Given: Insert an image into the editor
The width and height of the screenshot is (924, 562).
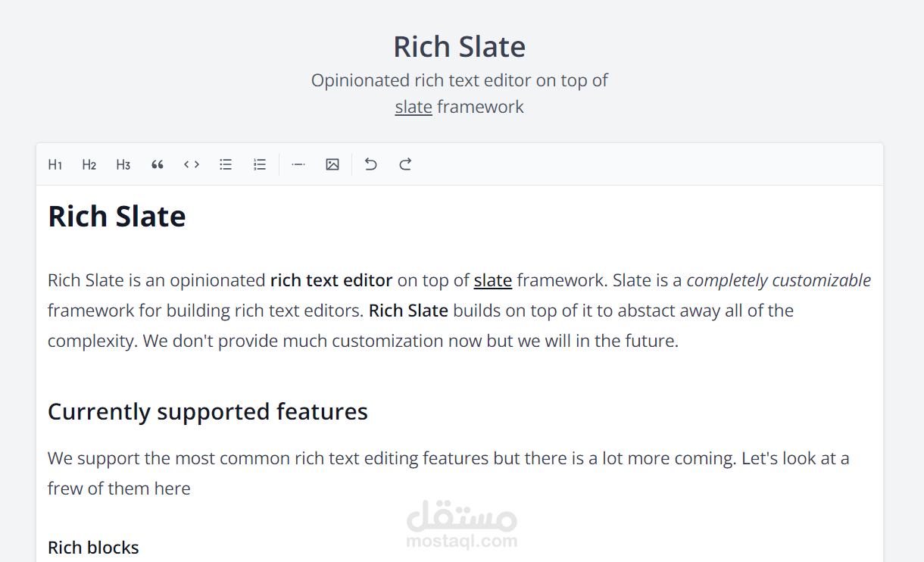Looking at the screenshot, I should coord(332,164).
